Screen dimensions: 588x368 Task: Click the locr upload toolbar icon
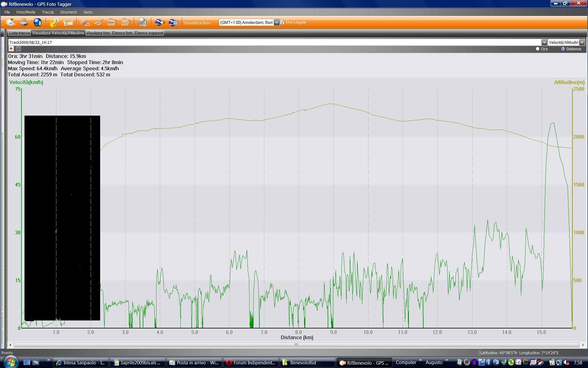(125, 22)
